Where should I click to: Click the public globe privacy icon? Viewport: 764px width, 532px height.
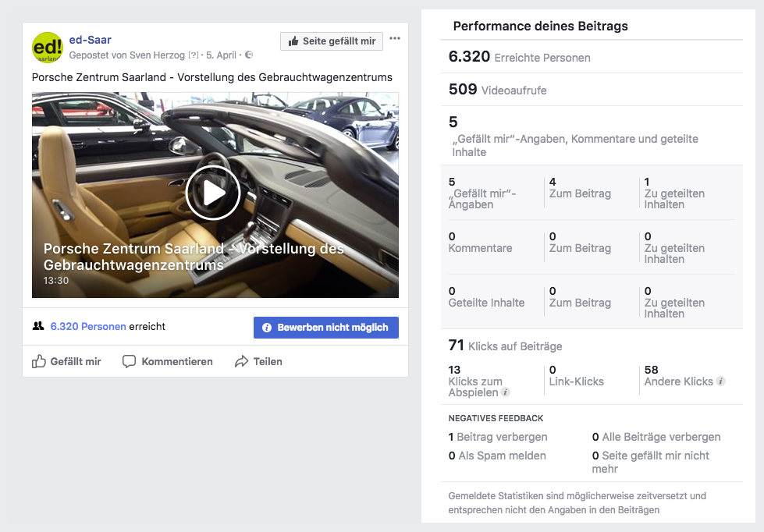(x=249, y=55)
